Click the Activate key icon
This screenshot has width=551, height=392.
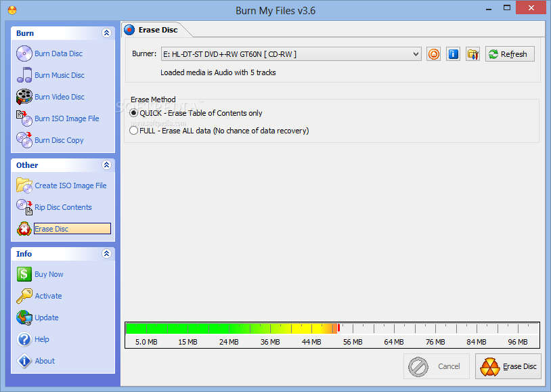point(24,296)
